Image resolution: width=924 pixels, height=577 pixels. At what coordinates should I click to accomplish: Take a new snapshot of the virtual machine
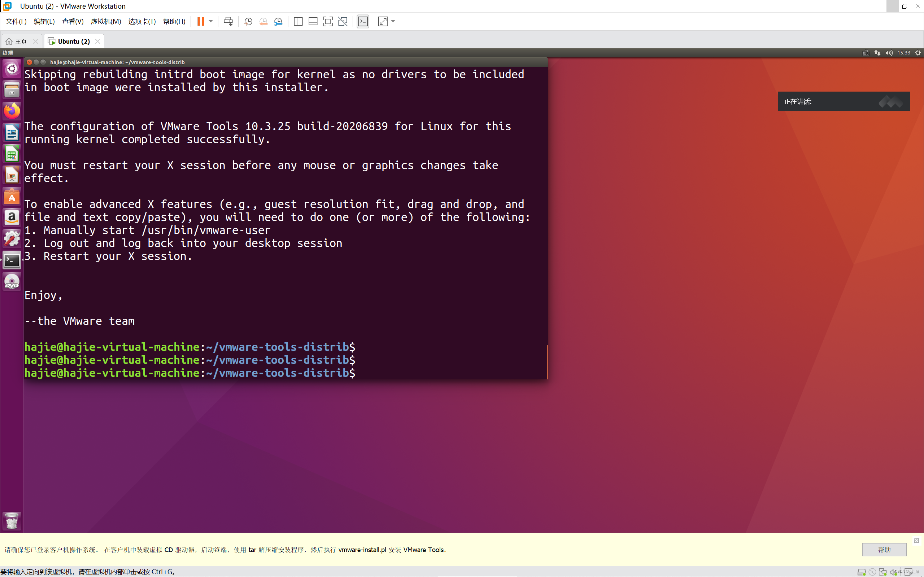[248, 21]
